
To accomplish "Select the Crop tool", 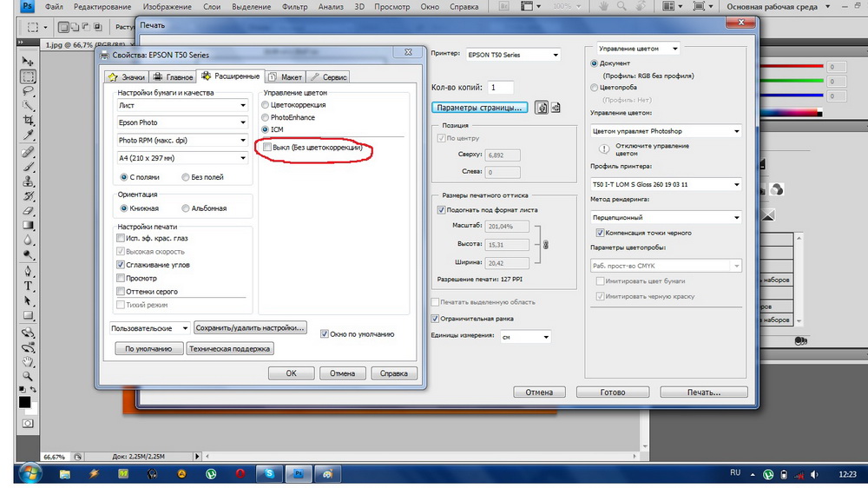I will click(28, 121).
